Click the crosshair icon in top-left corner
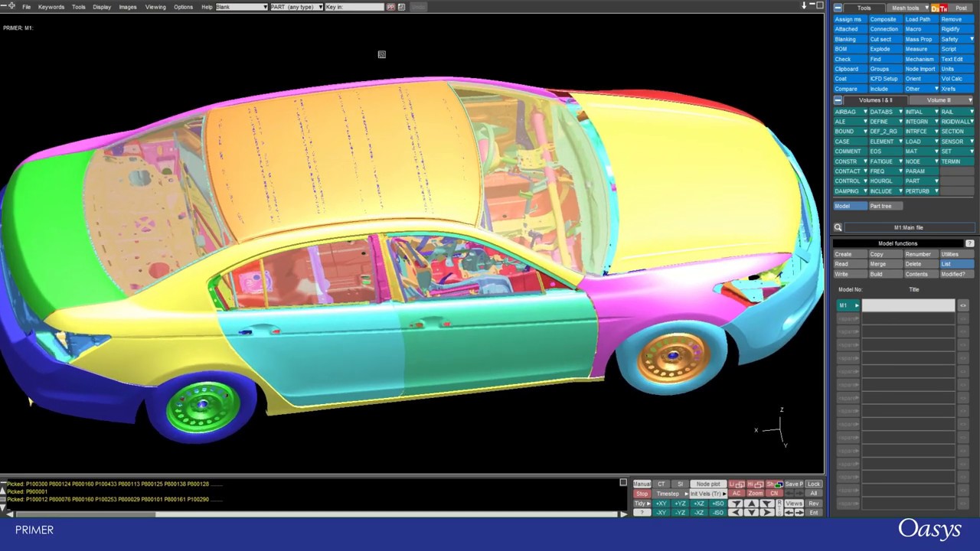The width and height of the screenshot is (980, 551). tap(11, 6)
